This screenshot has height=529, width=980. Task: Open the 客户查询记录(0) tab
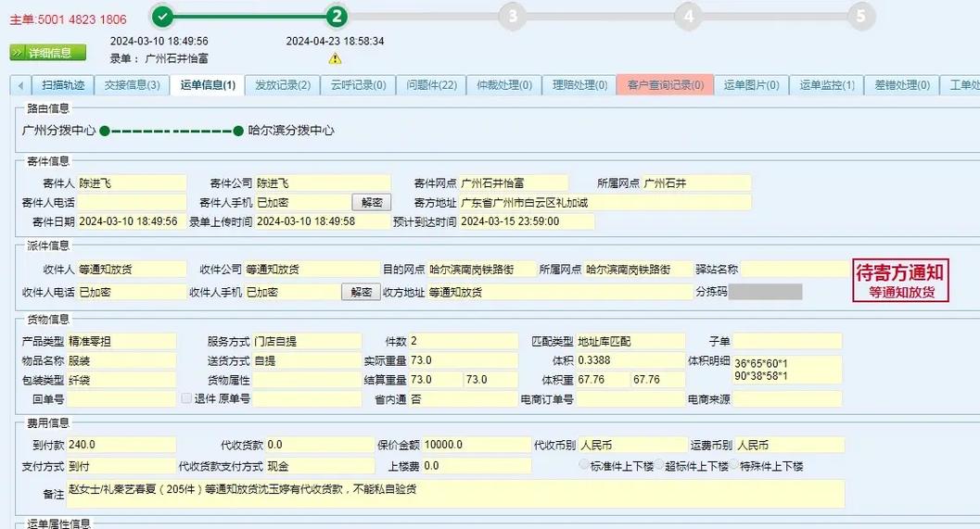point(665,85)
